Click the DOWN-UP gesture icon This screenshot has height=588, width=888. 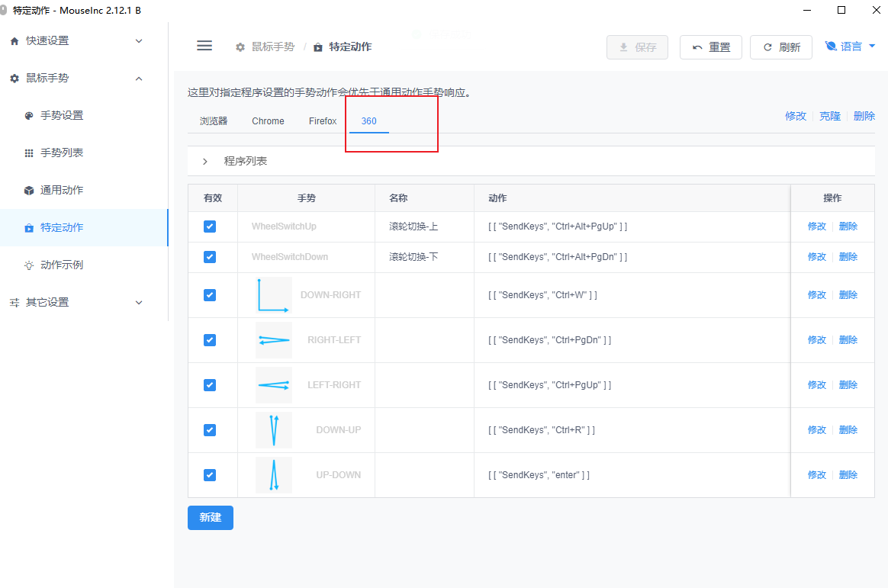pos(273,429)
